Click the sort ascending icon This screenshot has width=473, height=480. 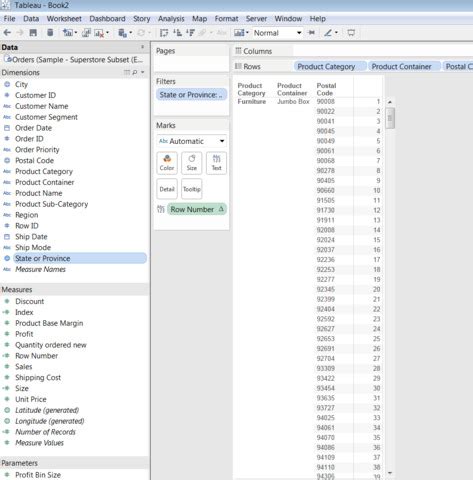pos(178,33)
